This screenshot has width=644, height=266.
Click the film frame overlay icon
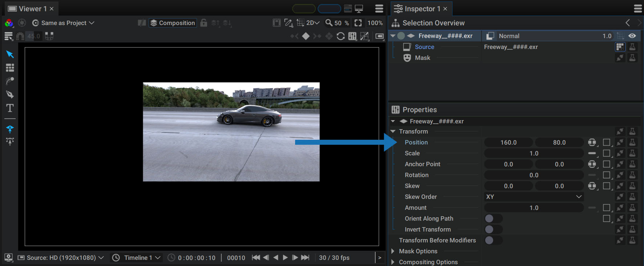pyautogui.click(x=277, y=23)
